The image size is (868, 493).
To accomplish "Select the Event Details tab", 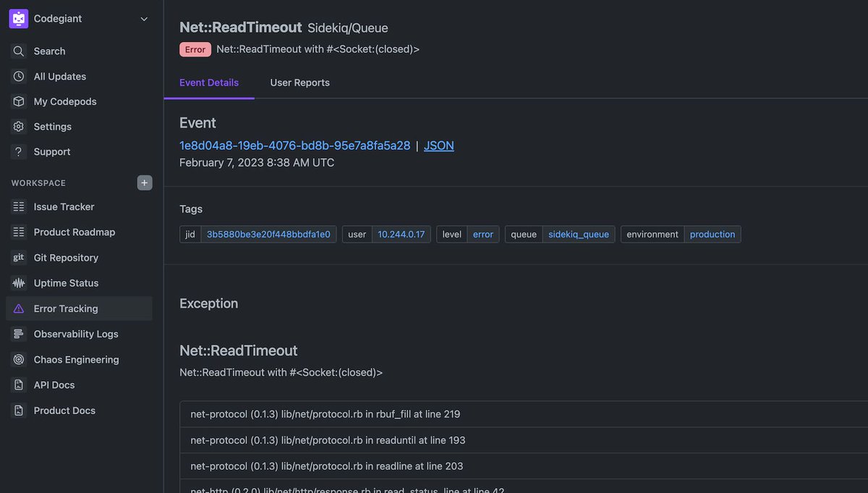I will pyautogui.click(x=209, y=83).
